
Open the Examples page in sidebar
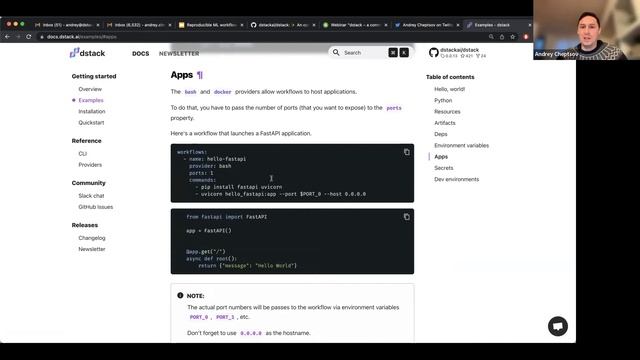[x=91, y=100]
